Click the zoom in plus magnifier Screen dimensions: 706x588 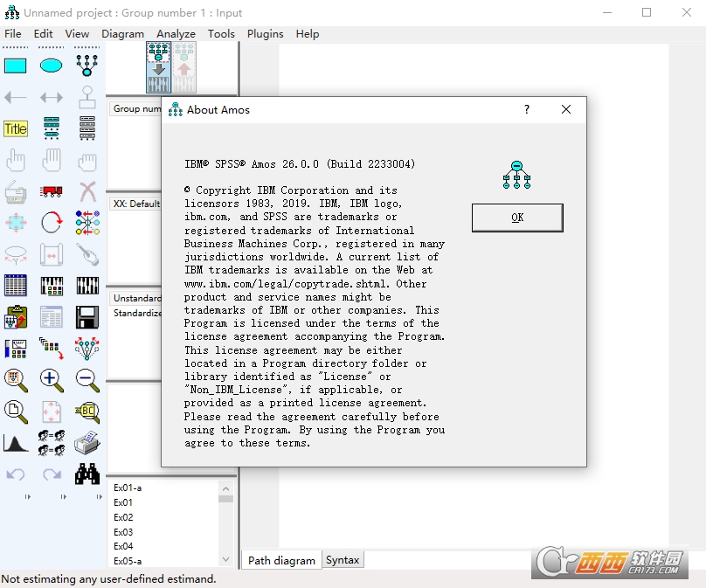[52, 380]
